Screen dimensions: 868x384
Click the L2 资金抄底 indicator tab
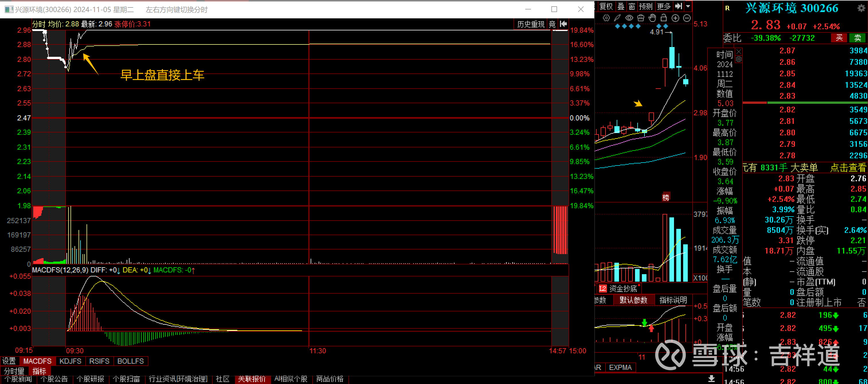619,289
